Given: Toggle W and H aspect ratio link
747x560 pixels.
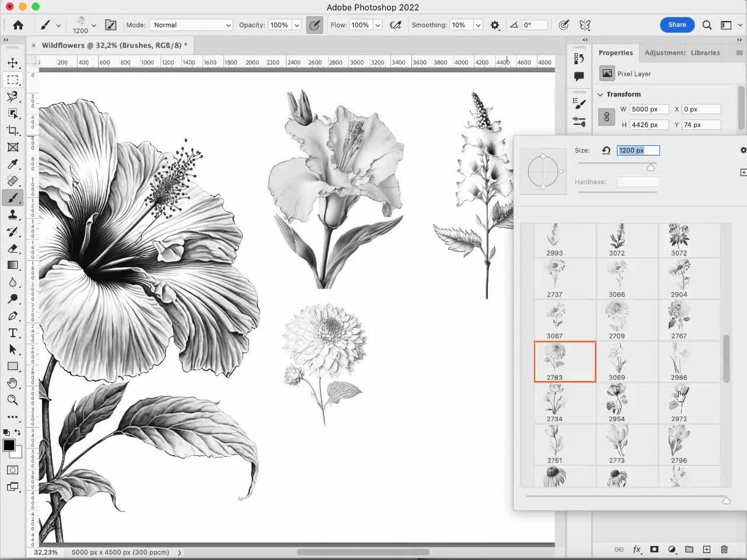Looking at the screenshot, I should tap(606, 117).
